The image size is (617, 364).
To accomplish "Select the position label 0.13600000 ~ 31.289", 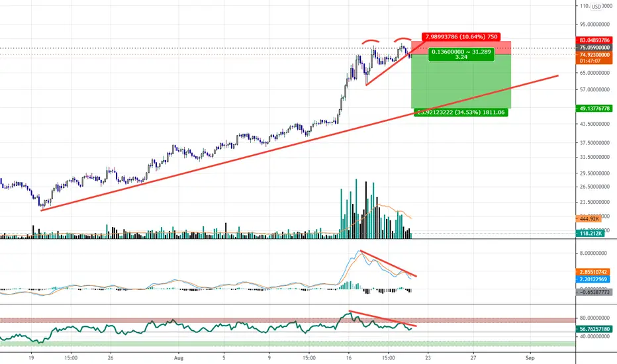I will click(461, 54).
